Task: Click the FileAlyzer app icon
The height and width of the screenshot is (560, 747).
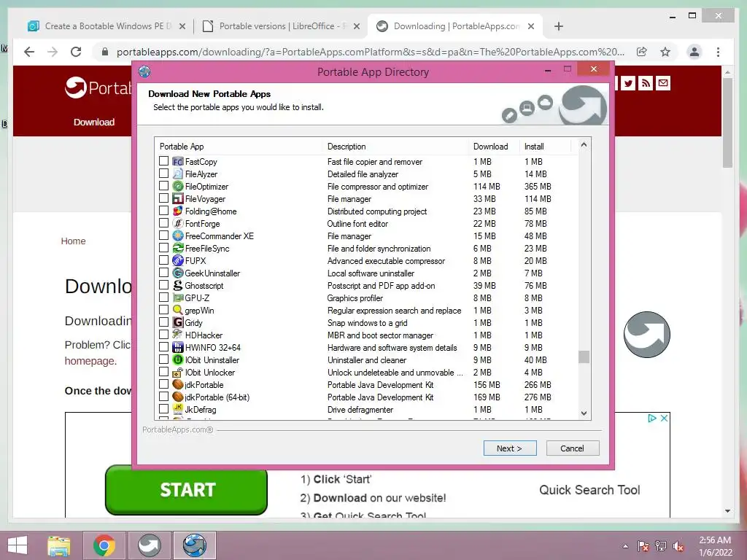Action: click(x=178, y=174)
